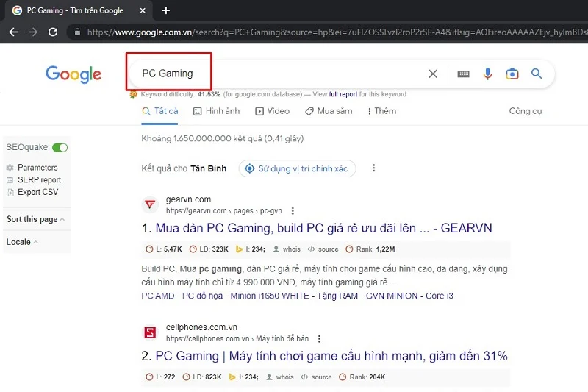Viewport: 588px width, 392px height.
Task: Select the Tất cả tab
Action: click(159, 111)
